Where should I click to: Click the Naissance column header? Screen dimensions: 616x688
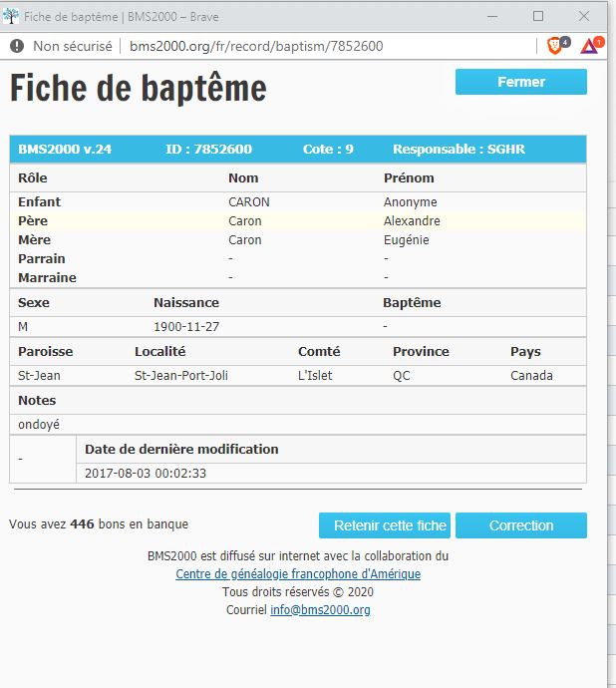pyautogui.click(x=186, y=303)
